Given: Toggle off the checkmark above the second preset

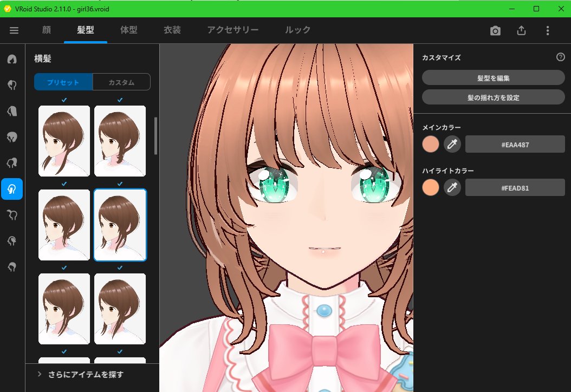Looking at the screenshot, I should coord(120,100).
